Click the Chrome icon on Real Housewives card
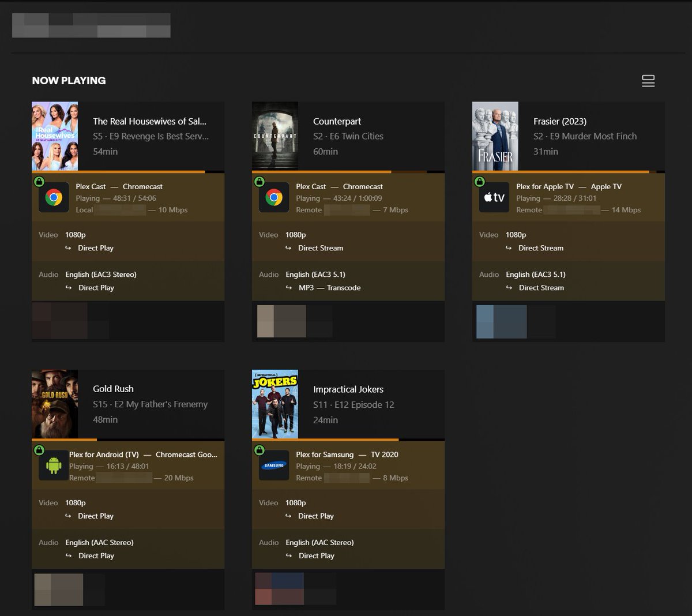 click(x=54, y=198)
